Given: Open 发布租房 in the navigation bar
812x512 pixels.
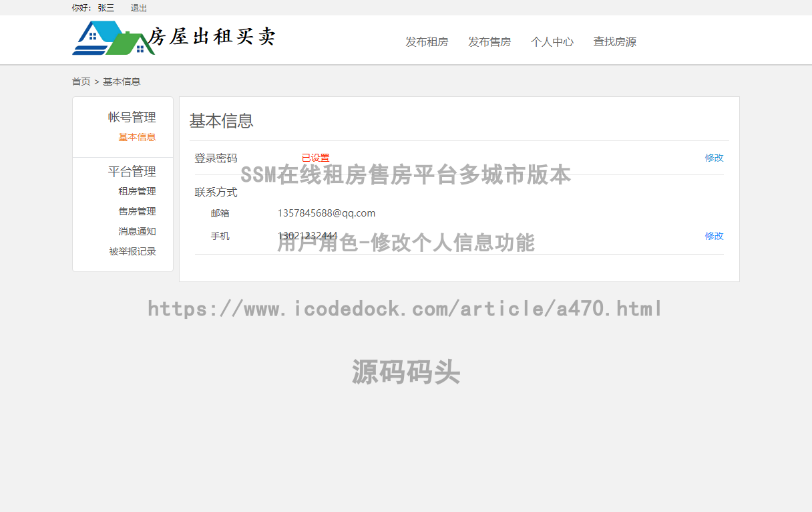Looking at the screenshot, I should (x=427, y=41).
